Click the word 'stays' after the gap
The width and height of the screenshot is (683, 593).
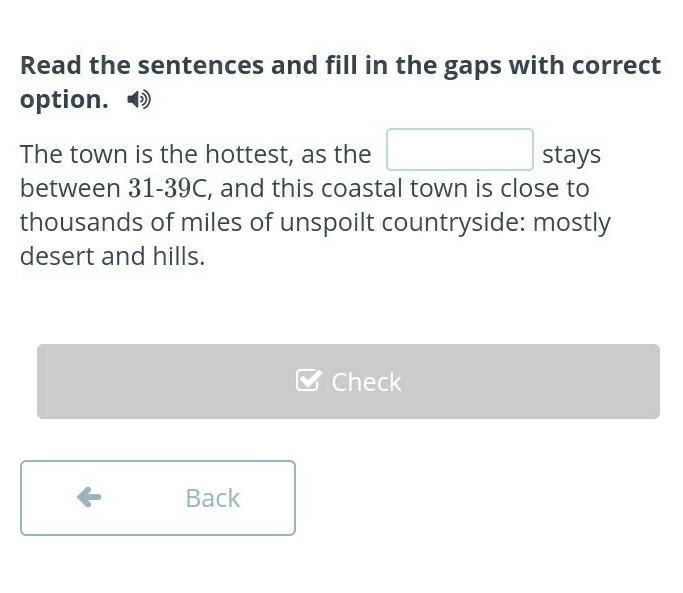tap(571, 154)
